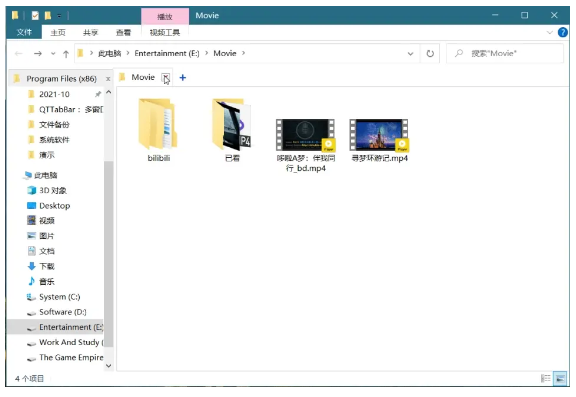
Task: Switch to details view in status bar
Action: [x=546, y=378]
